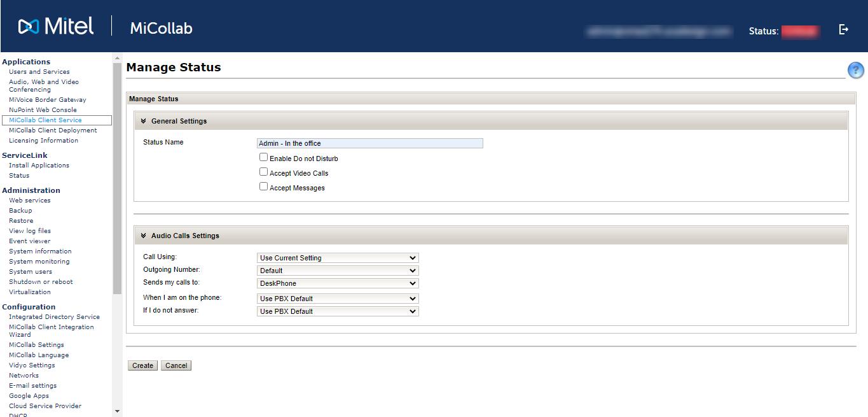Screen dimensions: 868x417
Task: Collapse General Settings with chevron icon
Action: [144, 121]
